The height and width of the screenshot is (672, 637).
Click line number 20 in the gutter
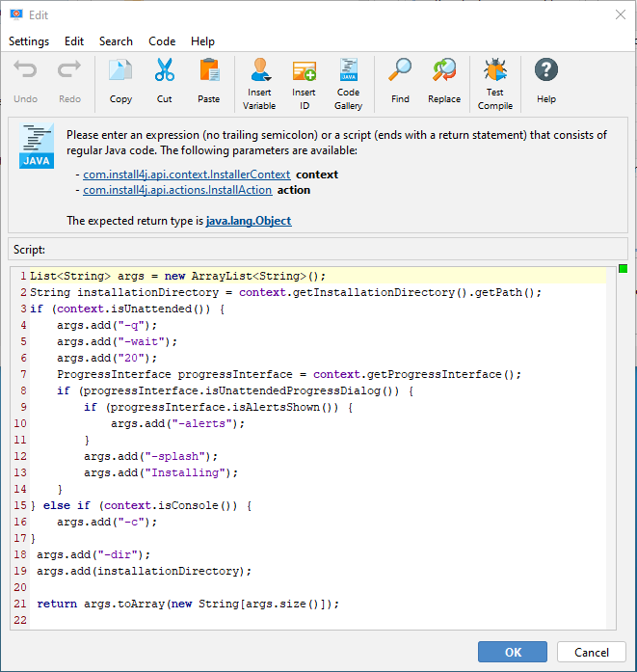(20, 587)
